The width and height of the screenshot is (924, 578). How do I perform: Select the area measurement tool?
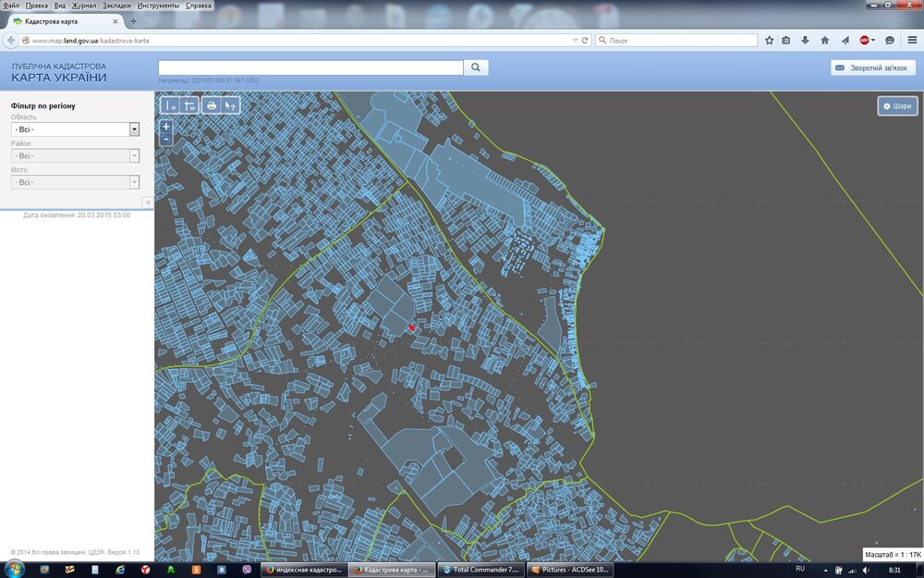(x=188, y=105)
